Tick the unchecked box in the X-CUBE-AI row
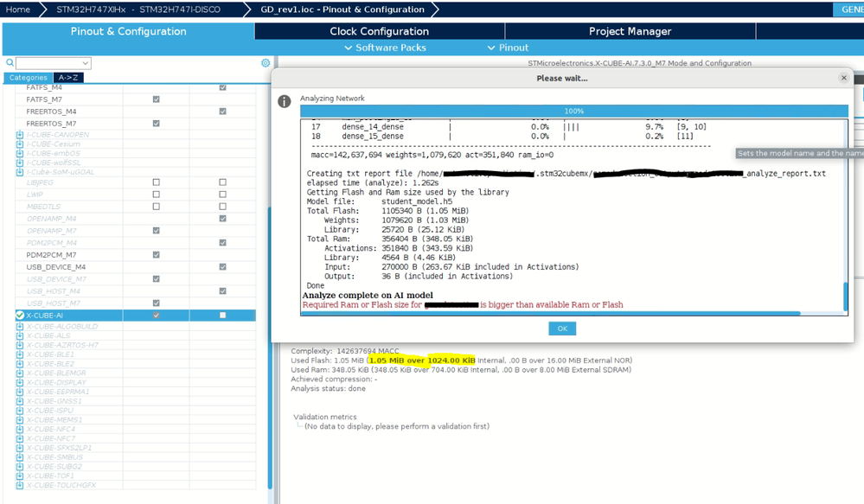This screenshot has height=504, width=864. pos(222,315)
